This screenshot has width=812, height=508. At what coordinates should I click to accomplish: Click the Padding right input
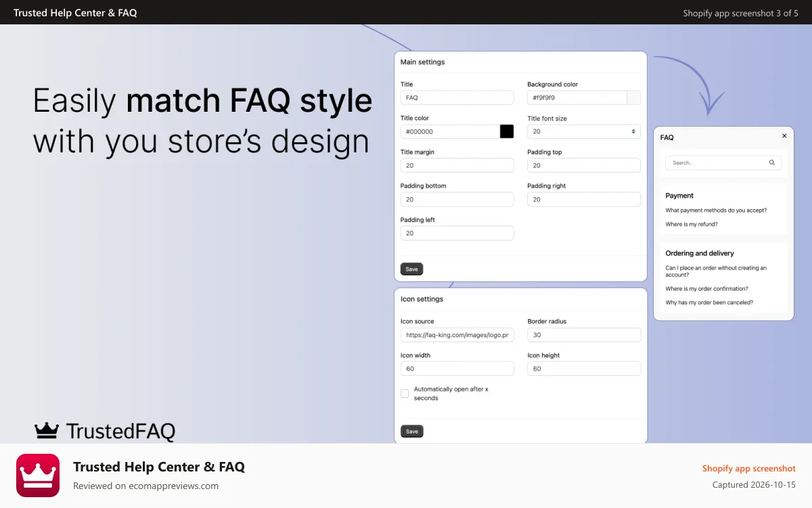point(584,199)
